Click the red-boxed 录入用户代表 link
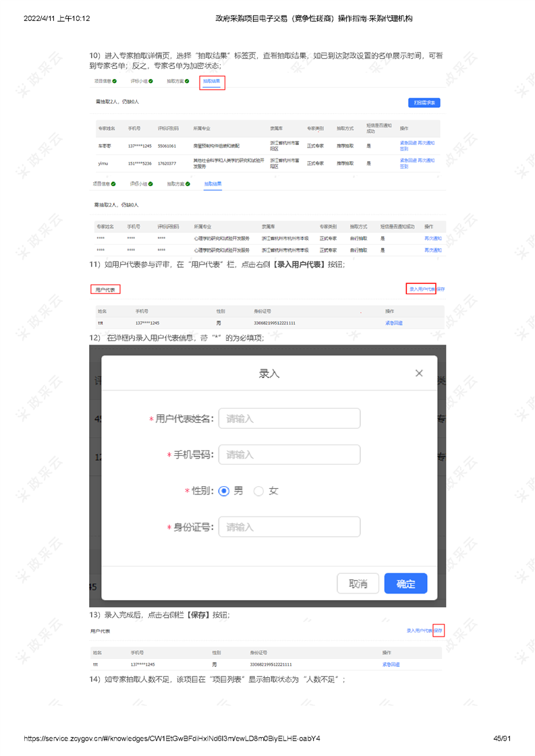This screenshot has height=756, width=535. tap(421, 289)
